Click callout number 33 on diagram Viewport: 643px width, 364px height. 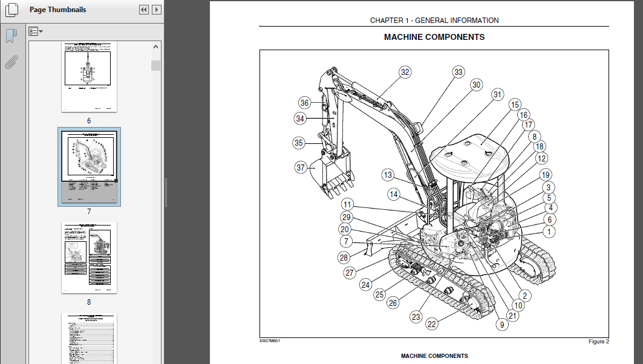458,72
